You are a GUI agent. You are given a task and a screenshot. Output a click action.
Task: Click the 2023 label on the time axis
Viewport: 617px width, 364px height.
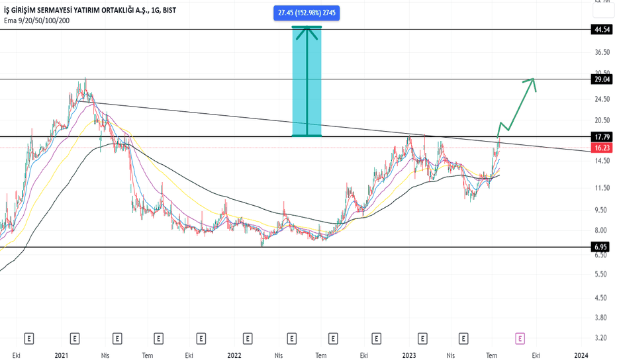409,356
